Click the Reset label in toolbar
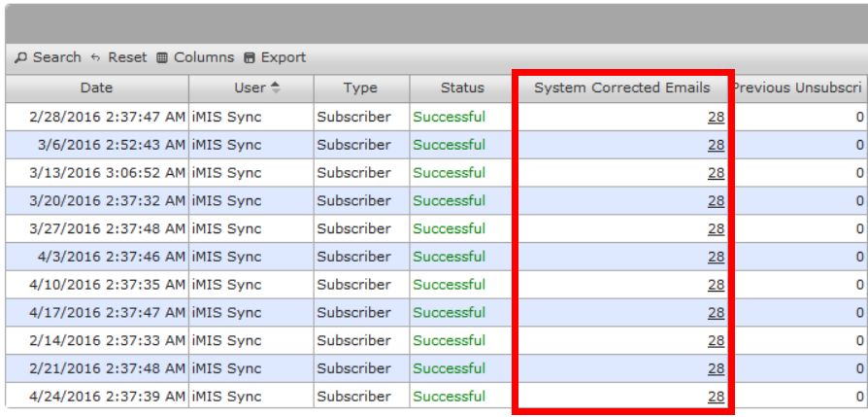868x417 pixels. pyautogui.click(x=127, y=57)
